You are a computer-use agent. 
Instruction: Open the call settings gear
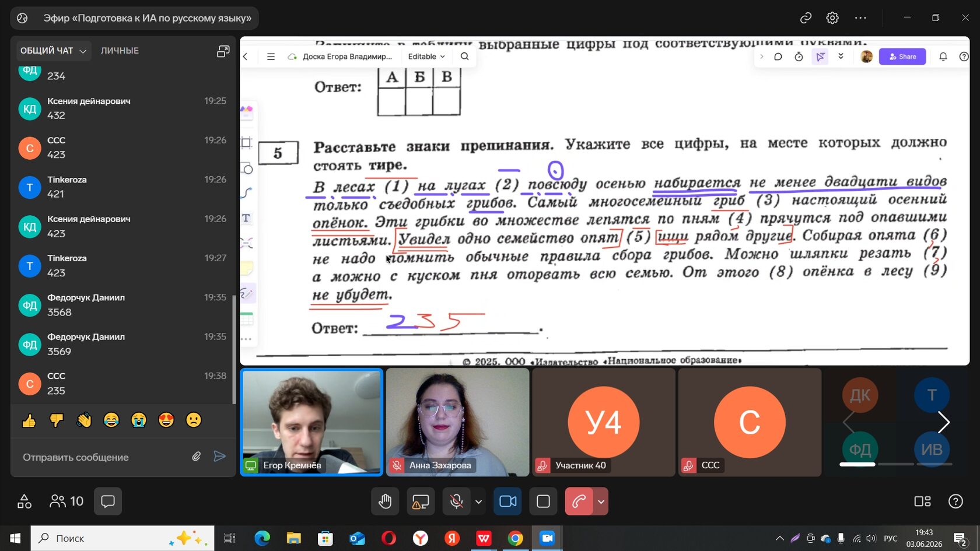(x=832, y=18)
